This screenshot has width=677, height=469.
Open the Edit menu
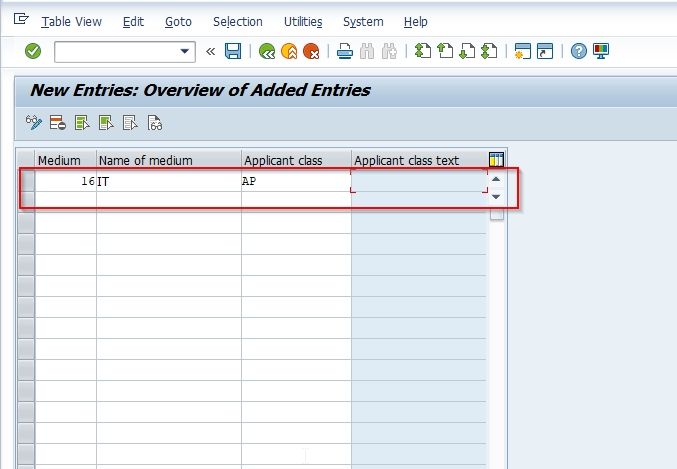tap(133, 22)
